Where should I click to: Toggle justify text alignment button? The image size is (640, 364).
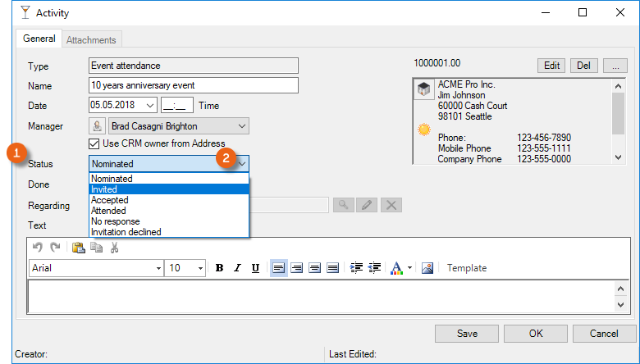tap(333, 268)
